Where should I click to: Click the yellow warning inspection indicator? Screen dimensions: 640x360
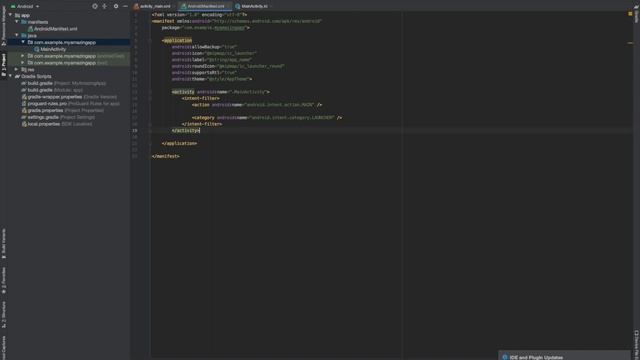pos(630,14)
